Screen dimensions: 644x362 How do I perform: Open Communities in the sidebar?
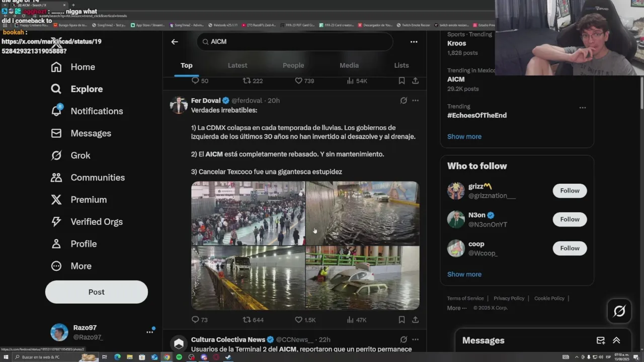(x=88, y=177)
